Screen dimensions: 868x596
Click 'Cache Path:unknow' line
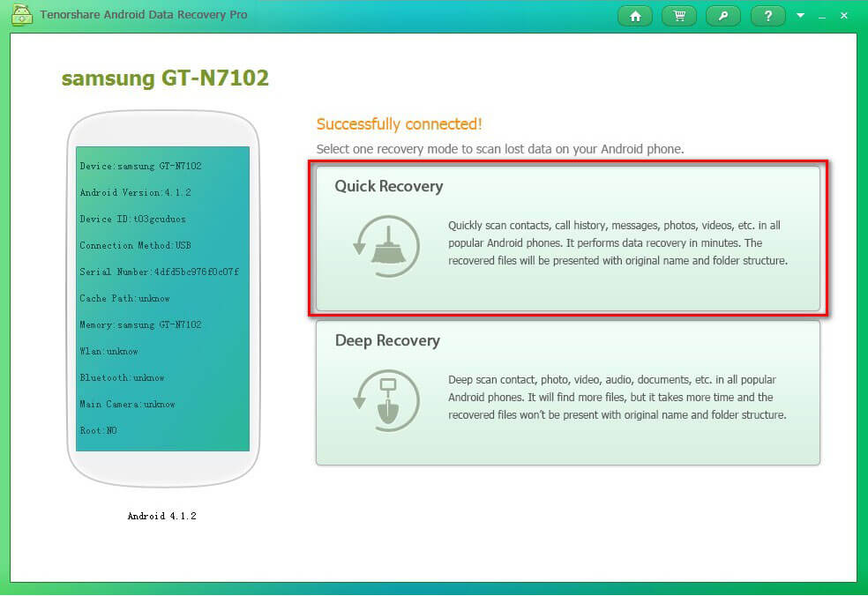124,298
